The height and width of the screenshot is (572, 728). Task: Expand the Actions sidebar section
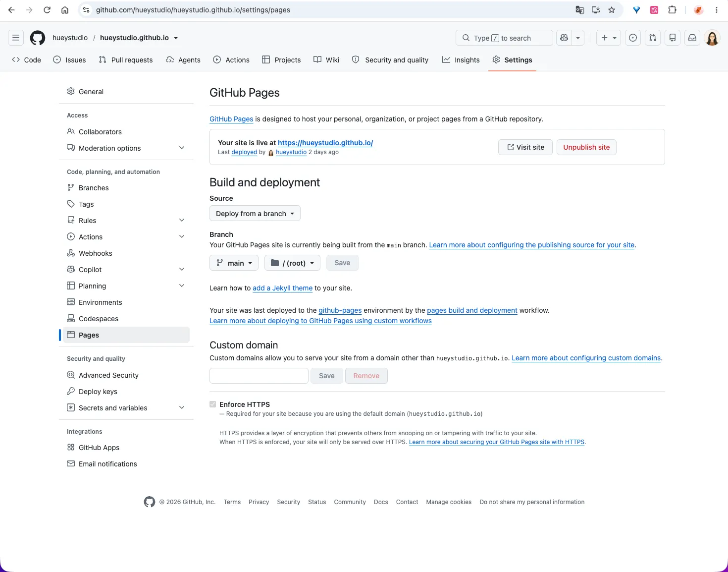tap(182, 237)
